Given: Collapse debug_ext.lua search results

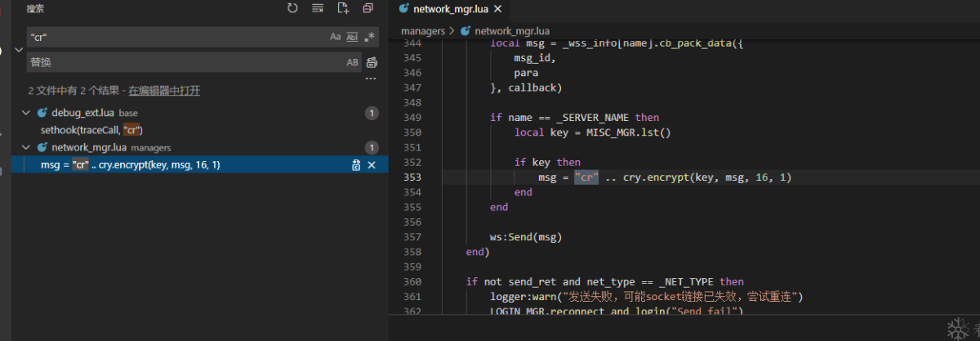Looking at the screenshot, I should (x=26, y=113).
